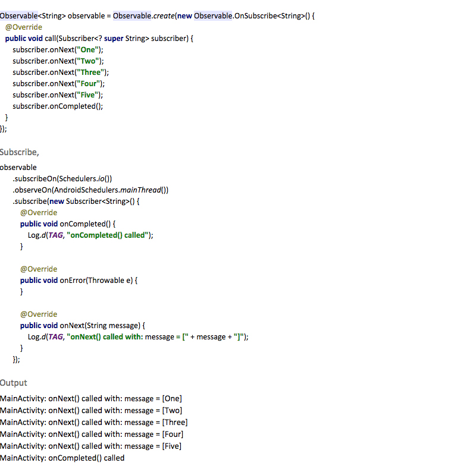Viewport: 476px width, 469px height.
Task: Select the TAG constant in Log.d
Action: [55, 336]
